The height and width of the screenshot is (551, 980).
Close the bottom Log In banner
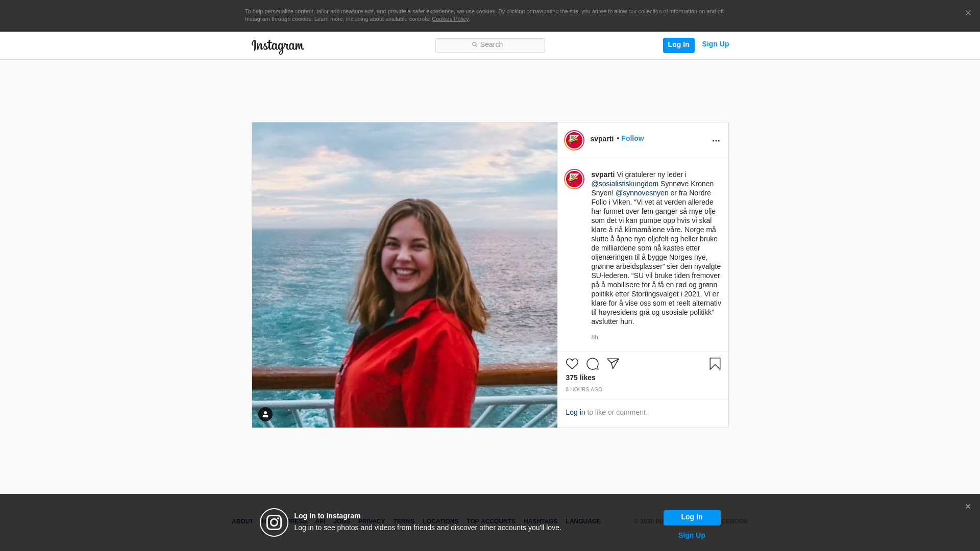point(967,507)
